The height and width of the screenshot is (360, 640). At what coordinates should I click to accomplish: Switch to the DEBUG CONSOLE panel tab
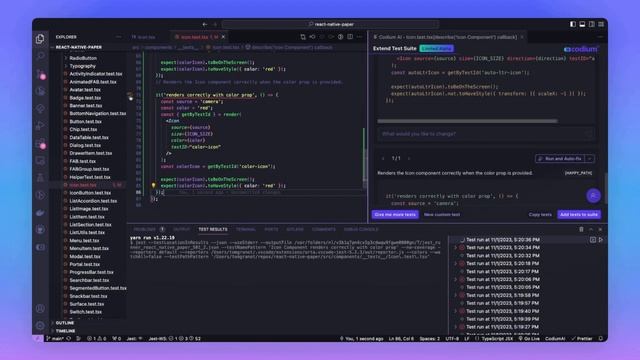361,229
